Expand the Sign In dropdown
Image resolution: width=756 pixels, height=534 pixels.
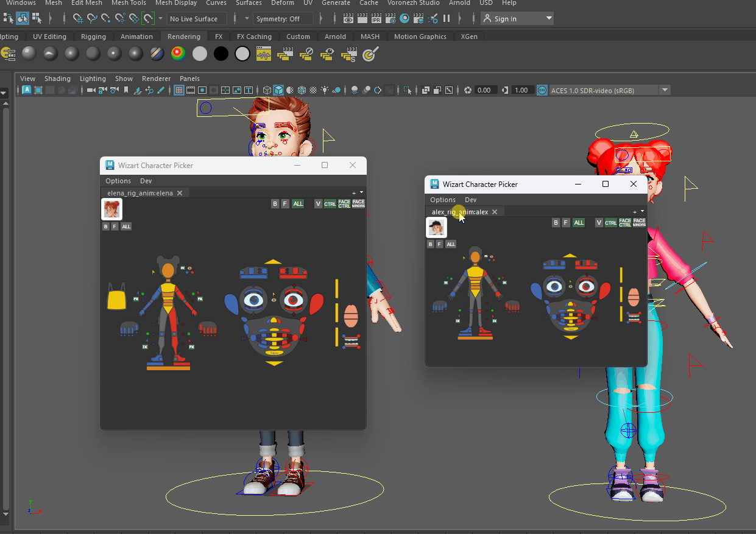(x=549, y=19)
